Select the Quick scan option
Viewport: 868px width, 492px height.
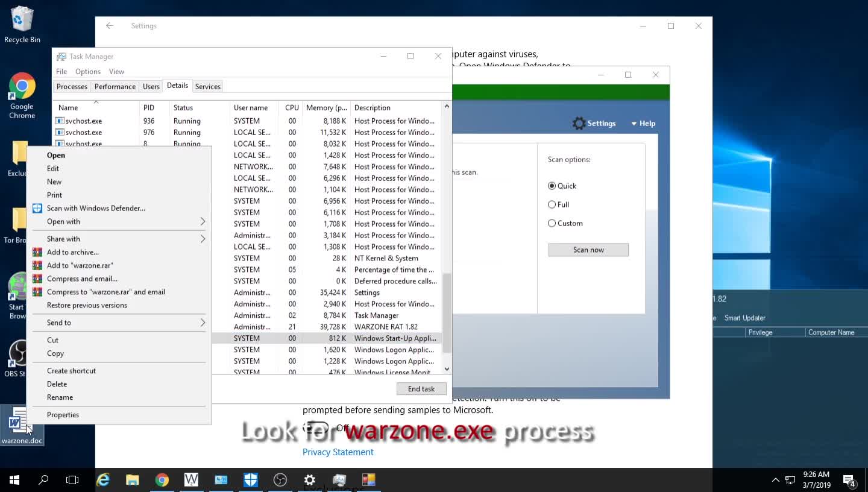tap(562, 186)
